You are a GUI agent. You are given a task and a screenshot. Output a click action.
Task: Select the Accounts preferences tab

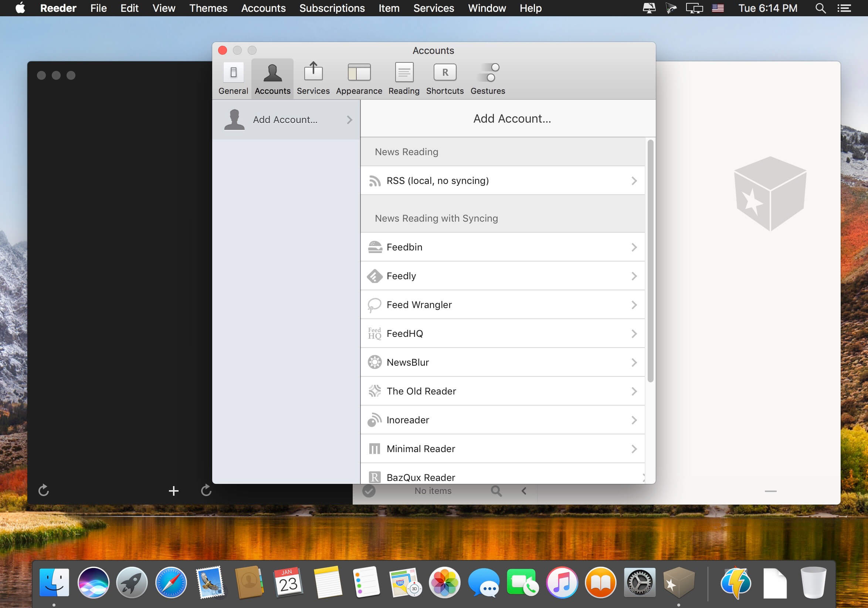pos(272,79)
